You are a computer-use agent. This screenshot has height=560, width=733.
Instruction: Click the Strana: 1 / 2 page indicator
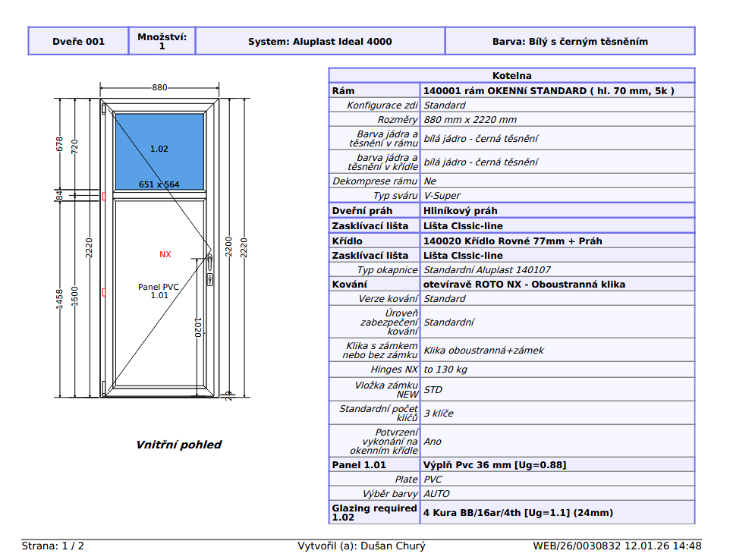point(53,546)
